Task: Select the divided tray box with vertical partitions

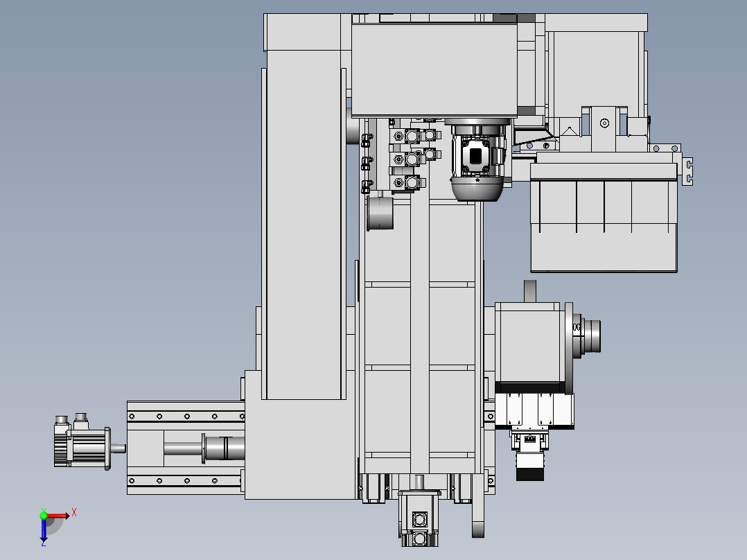Action: point(604,218)
